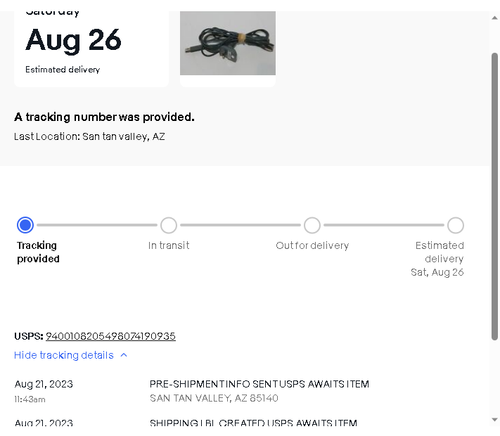The width and height of the screenshot is (500, 436).
Task: Open the USPS tracking number link
Action: pos(111,336)
